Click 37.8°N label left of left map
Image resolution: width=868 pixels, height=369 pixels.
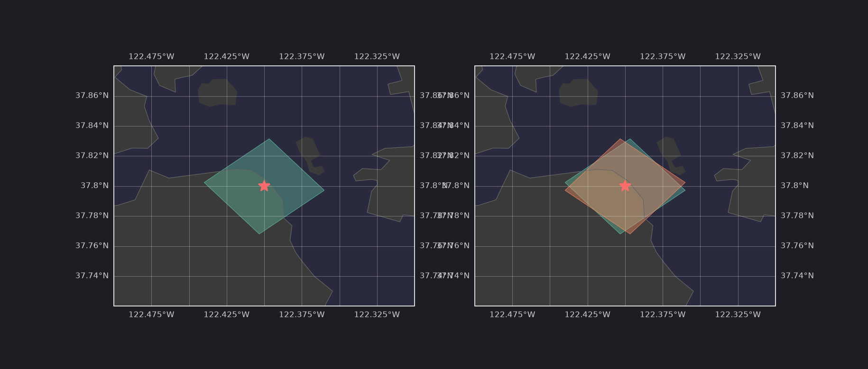tap(95, 186)
